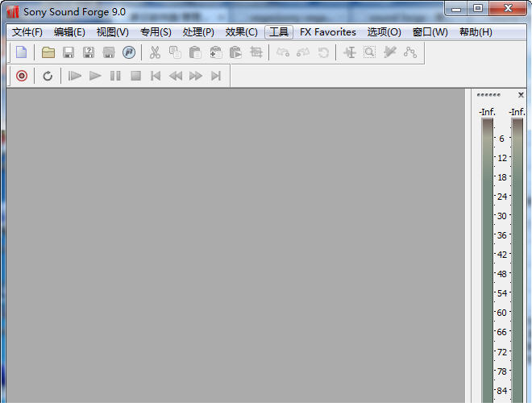Click the Go to Start transport button
The width and height of the screenshot is (532, 419).
point(156,76)
